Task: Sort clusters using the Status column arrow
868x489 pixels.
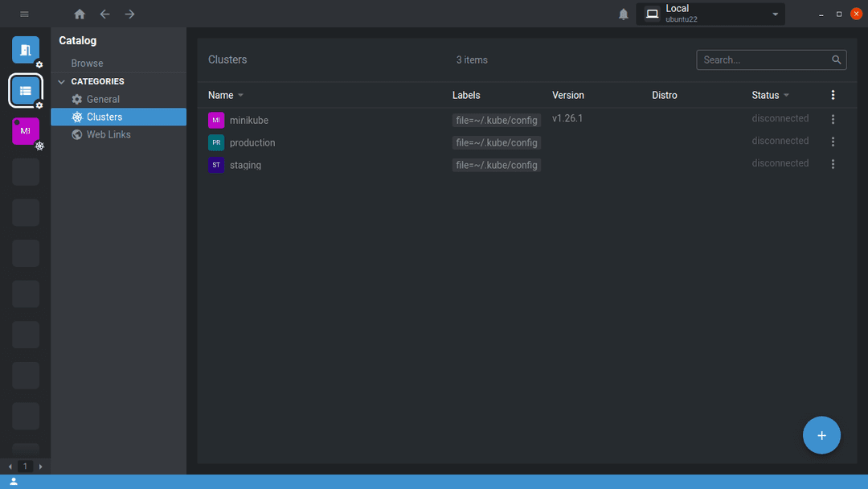Action: pos(785,95)
